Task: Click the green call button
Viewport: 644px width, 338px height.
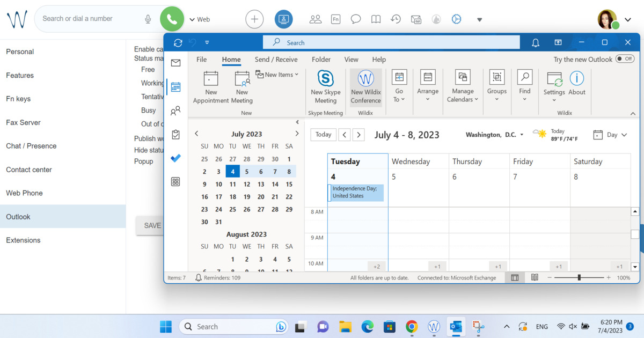Action: tap(172, 19)
